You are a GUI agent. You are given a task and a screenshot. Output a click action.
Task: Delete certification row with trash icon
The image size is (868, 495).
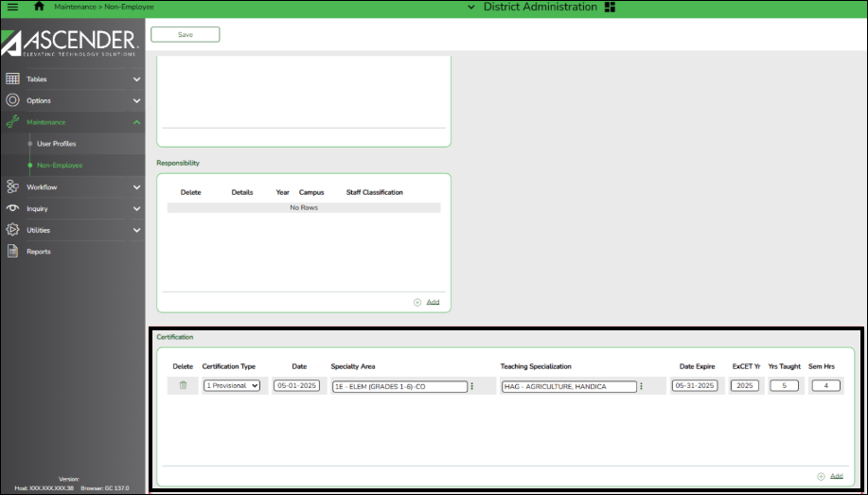[x=183, y=385]
